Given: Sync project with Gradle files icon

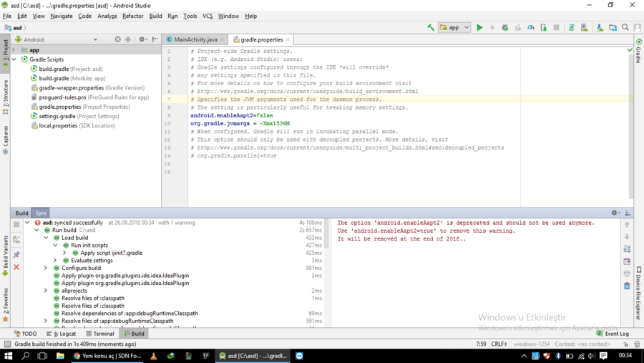Looking at the screenshot, I should click(x=571, y=27).
